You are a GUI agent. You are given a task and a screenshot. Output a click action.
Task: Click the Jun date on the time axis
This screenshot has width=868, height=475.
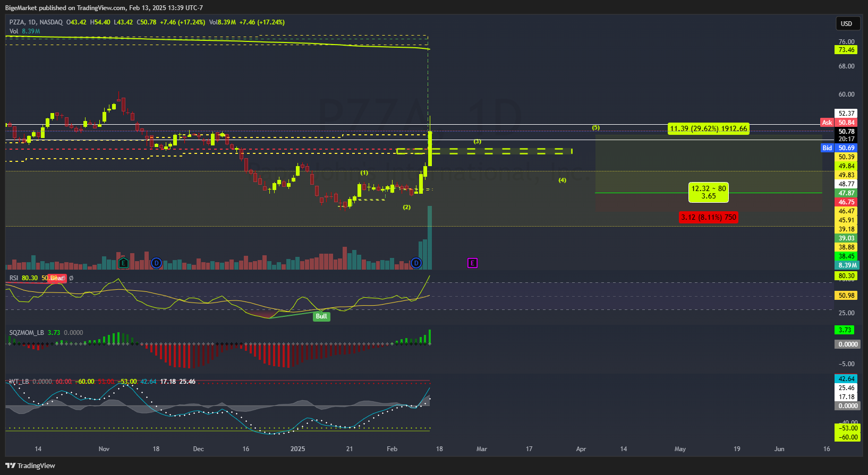coord(779,449)
